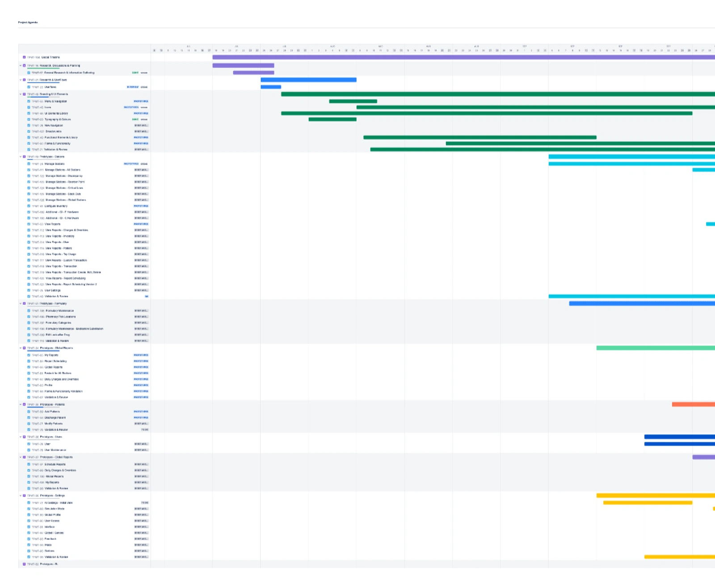The image size is (715, 588).
Task: Collapse the Prototypes - Users group chevron
Action: pyautogui.click(x=21, y=437)
